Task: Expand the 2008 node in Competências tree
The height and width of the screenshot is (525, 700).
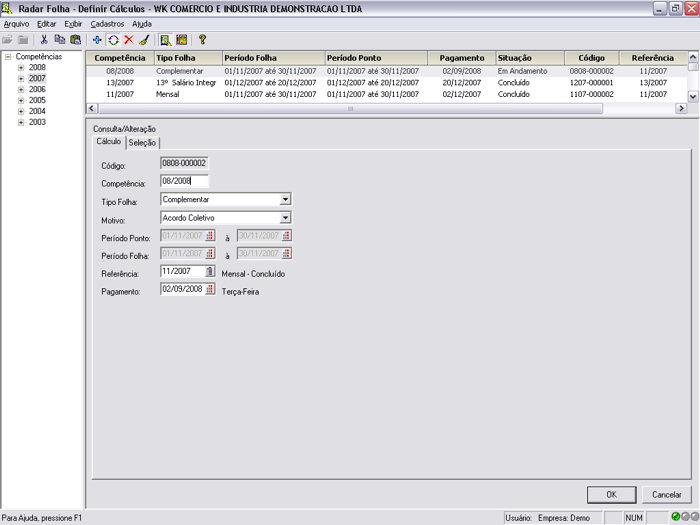Action: [20, 68]
